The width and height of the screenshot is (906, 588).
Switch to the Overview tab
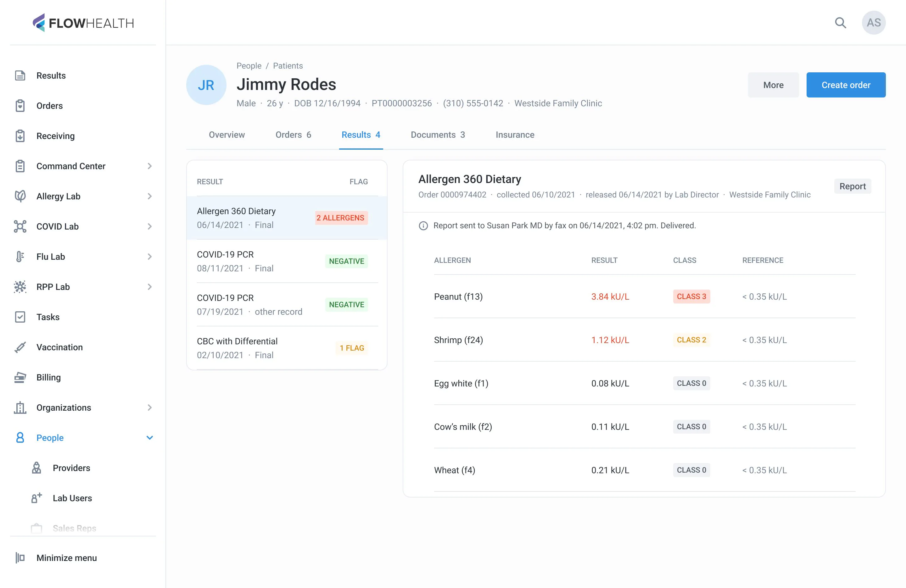[226, 135]
